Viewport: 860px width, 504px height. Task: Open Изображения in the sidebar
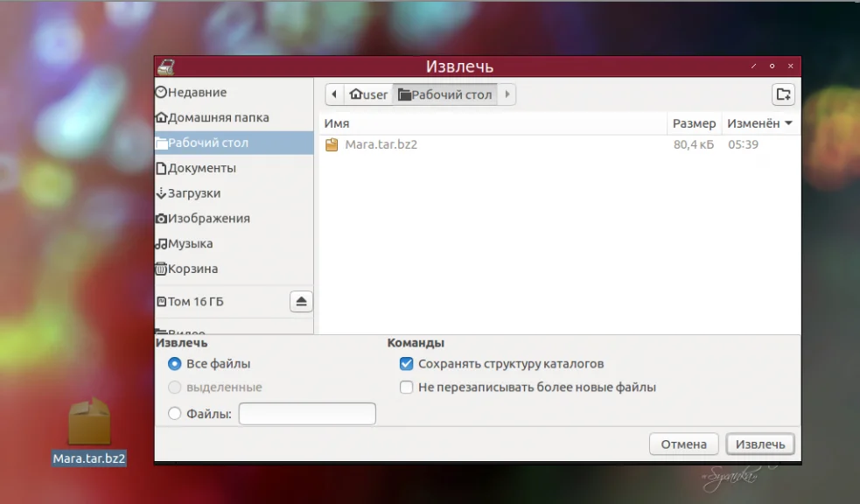pyautogui.click(x=234, y=218)
